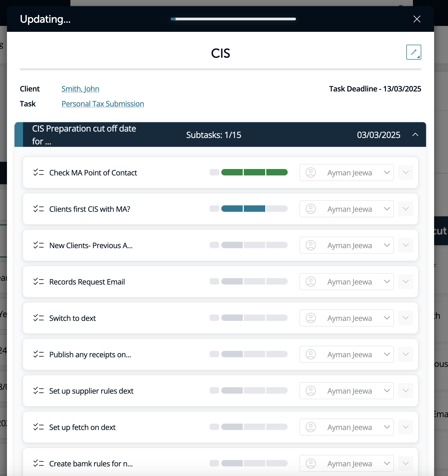Open assignee dropdown for New Clients- Previous A...

347,245
